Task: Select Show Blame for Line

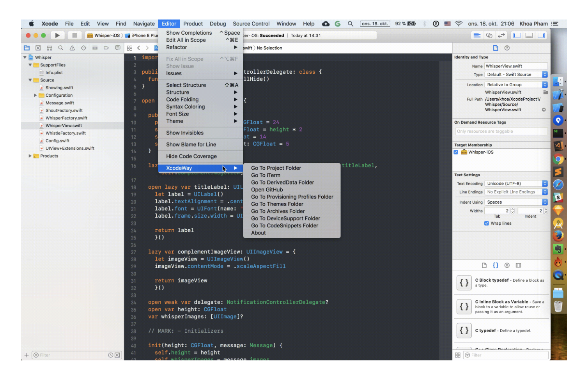Action: pos(191,145)
